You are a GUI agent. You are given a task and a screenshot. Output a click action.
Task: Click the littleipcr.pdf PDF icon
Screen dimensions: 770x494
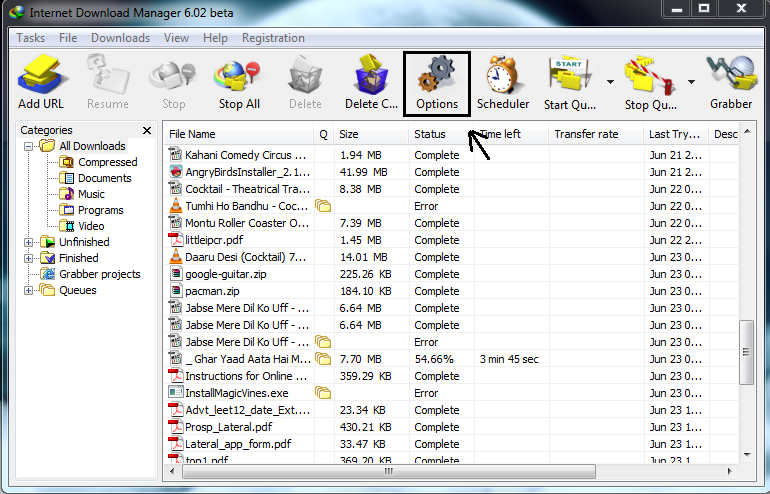coord(175,240)
